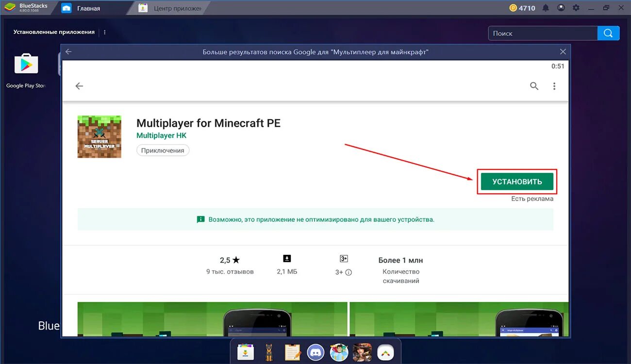The height and width of the screenshot is (364, 631).
Task: Launch the hat-wearing character game in dock
Action: [362, 352]
